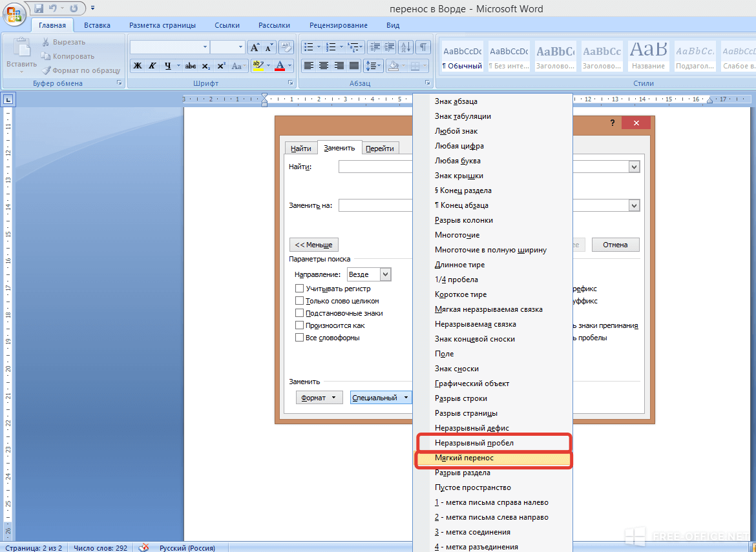Image resolution: width=756 pixels, height=552 pixels.
Task: Increase paragraph indent
Action: coord(388,47)
